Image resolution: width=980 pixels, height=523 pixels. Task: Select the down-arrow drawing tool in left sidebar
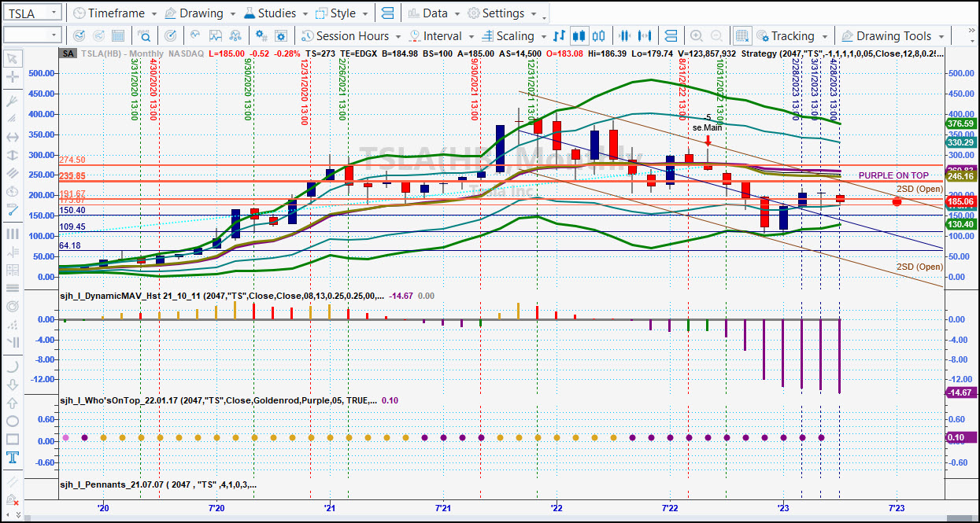pos(13,385)
